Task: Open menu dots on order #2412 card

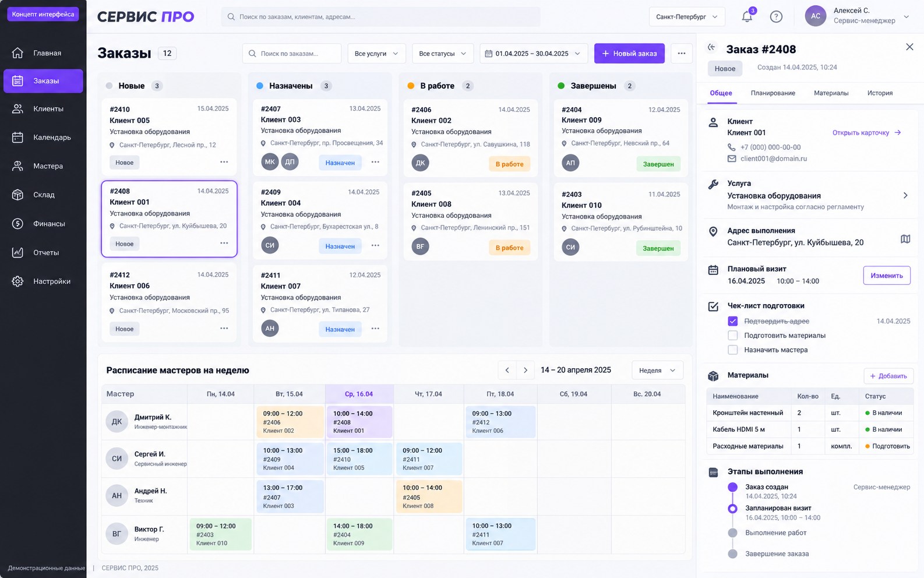Action: pos(224,329)
